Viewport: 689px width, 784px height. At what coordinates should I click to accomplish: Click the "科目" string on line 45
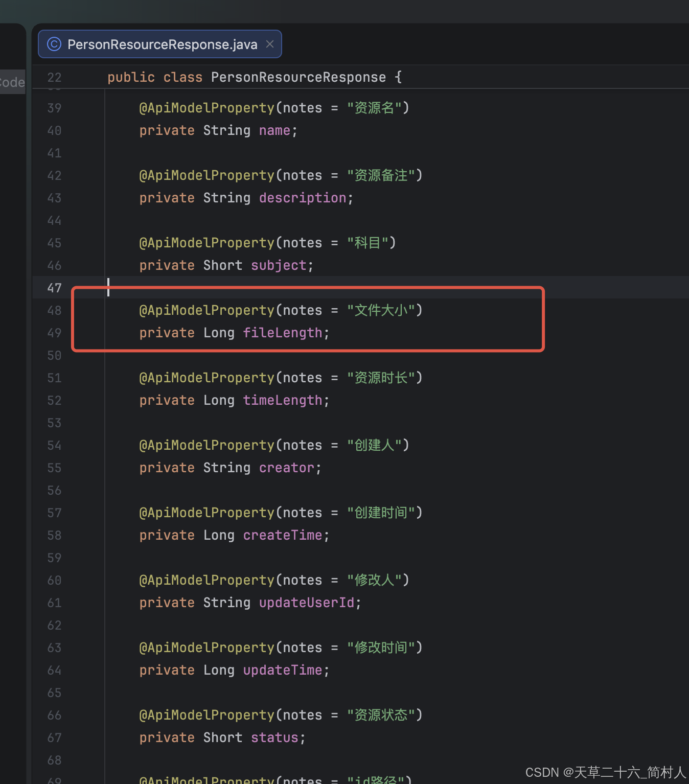pos(368,243)
